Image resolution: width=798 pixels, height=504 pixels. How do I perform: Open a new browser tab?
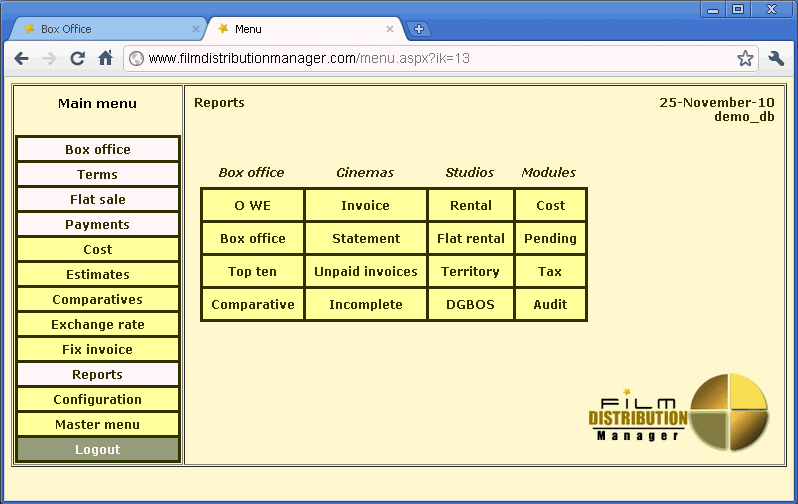pos(419,29)
